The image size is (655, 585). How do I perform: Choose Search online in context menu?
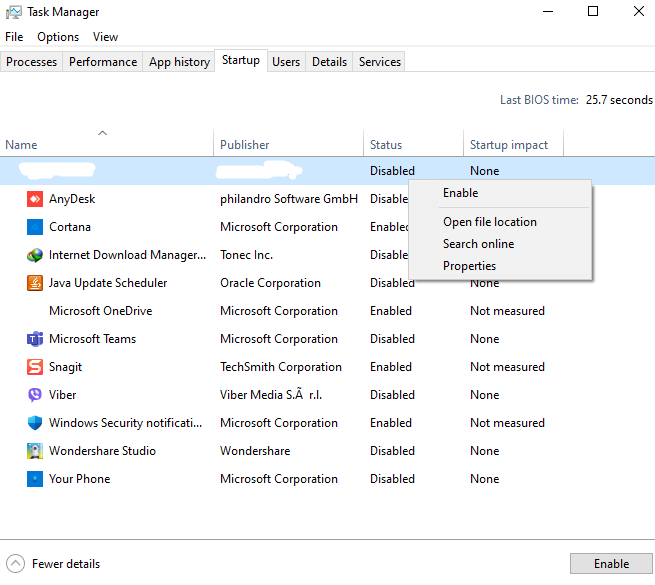[500, 244]
